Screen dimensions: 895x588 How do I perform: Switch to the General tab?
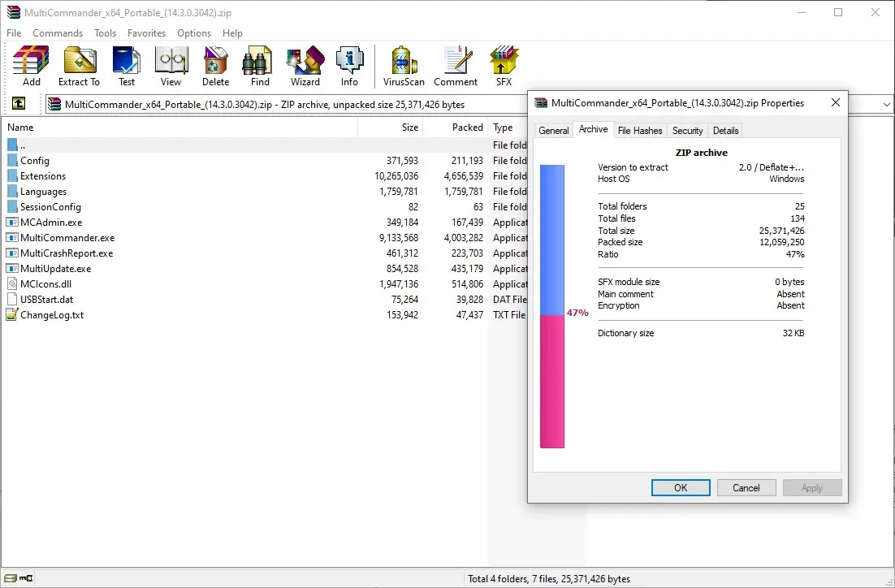pos(554,130)
